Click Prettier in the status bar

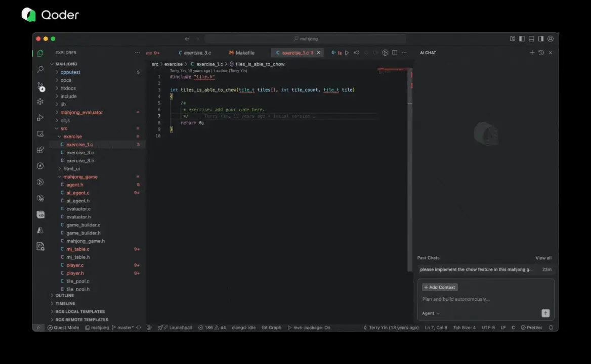click(531, 328)
